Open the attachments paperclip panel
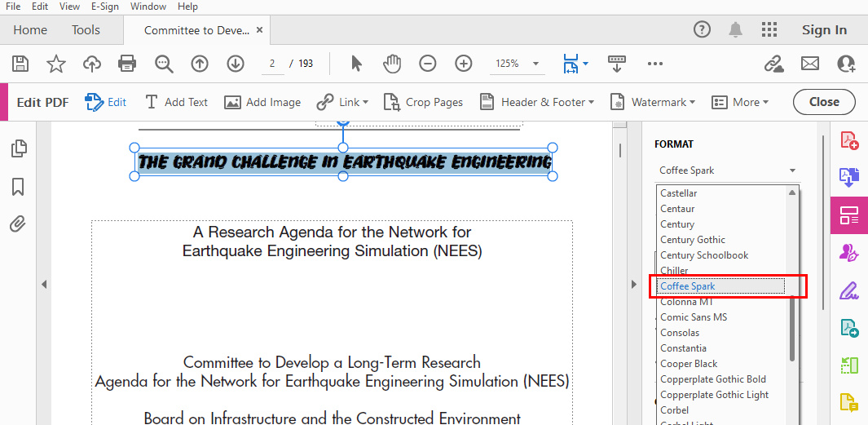 click(18, 224)
